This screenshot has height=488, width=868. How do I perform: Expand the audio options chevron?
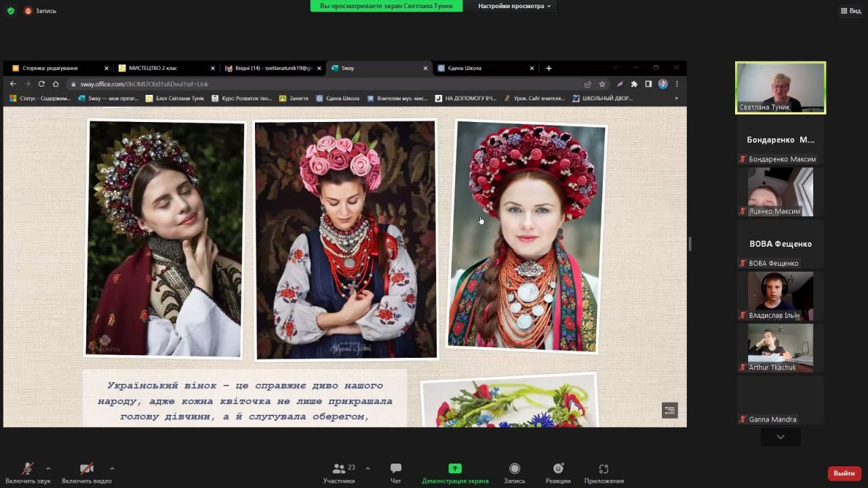click(48, 468)
